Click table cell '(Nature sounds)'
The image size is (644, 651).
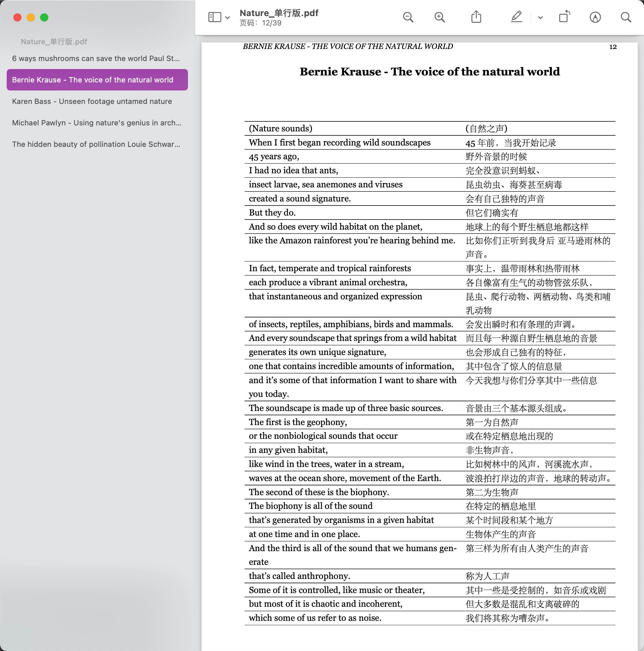[280, 128]
